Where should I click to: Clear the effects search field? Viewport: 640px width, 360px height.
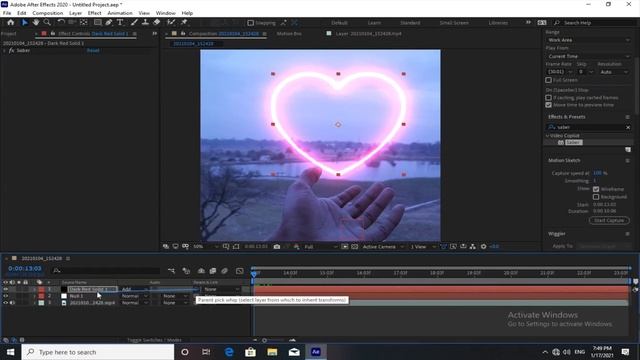pyautogui.click(x=628, y=127)
